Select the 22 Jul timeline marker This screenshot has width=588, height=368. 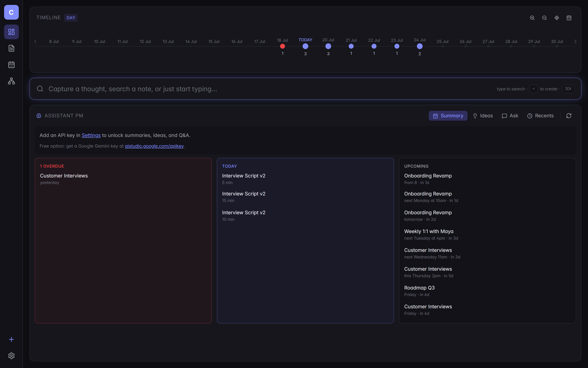pos(374,46)
